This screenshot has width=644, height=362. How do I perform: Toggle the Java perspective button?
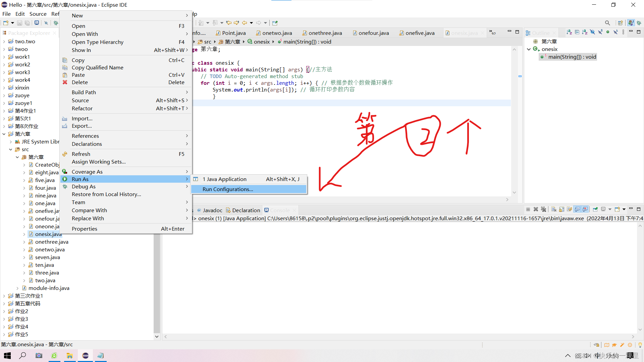[631, 23]
